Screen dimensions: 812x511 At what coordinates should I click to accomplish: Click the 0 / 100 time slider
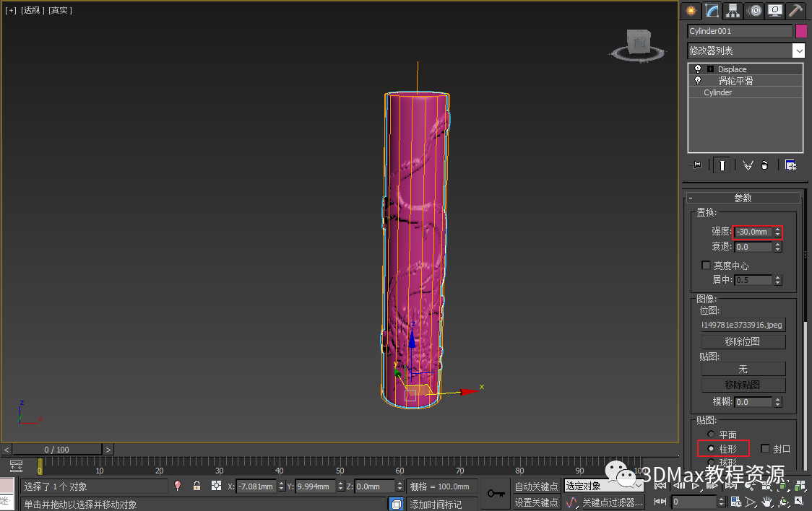pyautogui.click(x=57, y=450)
